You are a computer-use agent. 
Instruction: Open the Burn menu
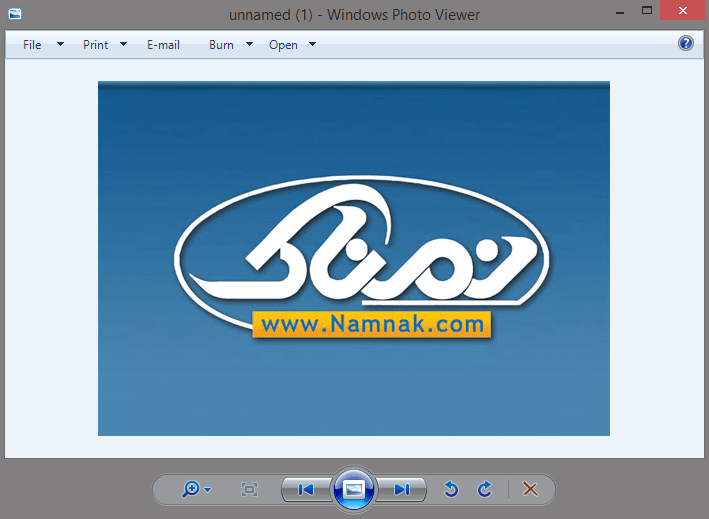(x=221, y=45)
